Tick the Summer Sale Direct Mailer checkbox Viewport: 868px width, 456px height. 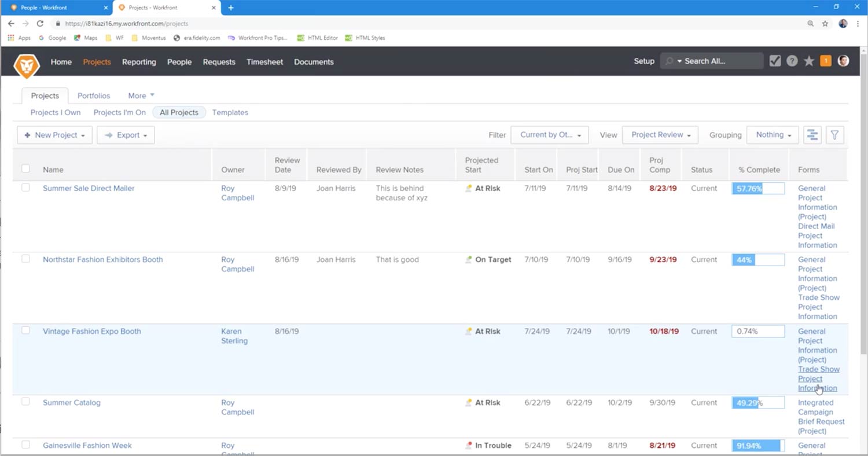tap(25, 187)
